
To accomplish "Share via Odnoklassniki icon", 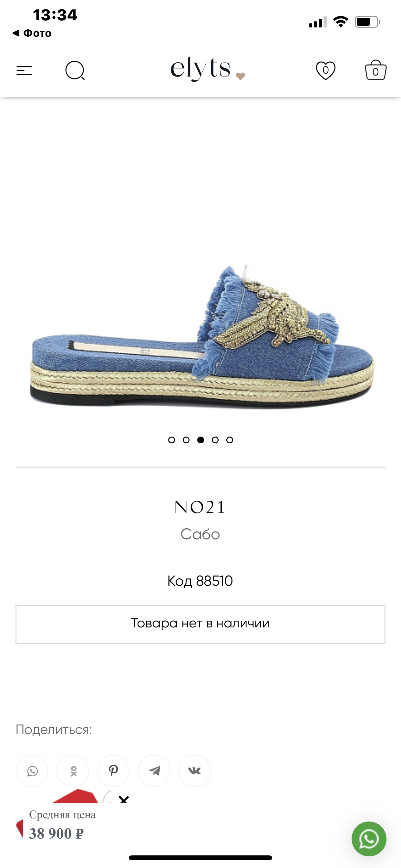I will pyautogui.click(x=73, y=770).
